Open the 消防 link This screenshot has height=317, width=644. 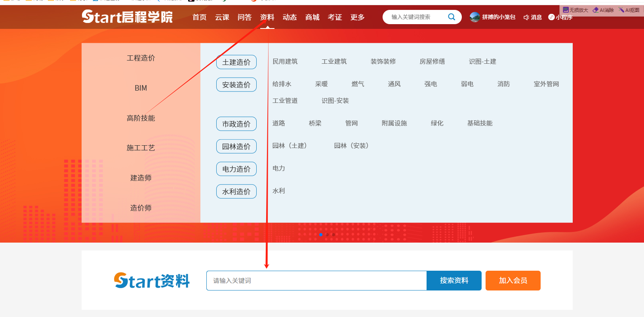pos(504,84)
